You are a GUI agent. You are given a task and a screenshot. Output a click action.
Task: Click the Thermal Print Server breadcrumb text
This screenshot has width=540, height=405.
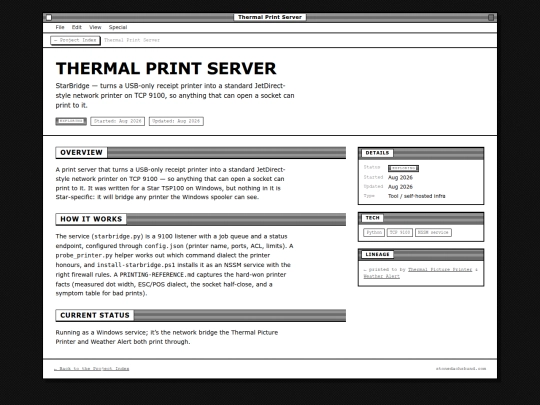[132, 40]
